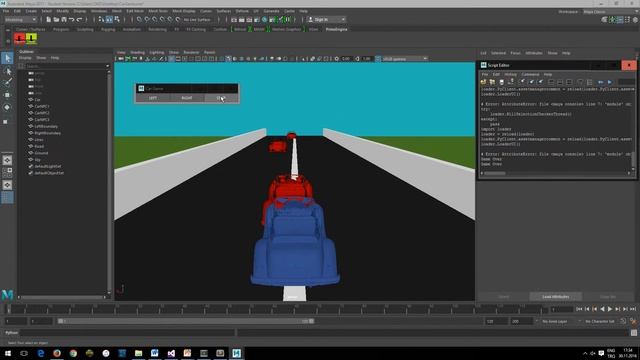
Task: Toggle Select by Component Type mode
Action: 117,20
